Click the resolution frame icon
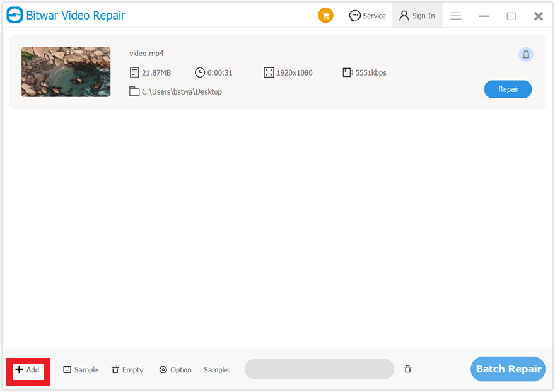The height and width of the screenshot is (392, 555). coord(269,72)
